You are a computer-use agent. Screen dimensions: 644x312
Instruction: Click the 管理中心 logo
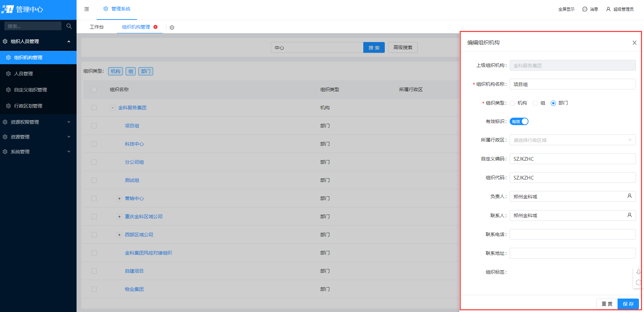tap(22, 9)
